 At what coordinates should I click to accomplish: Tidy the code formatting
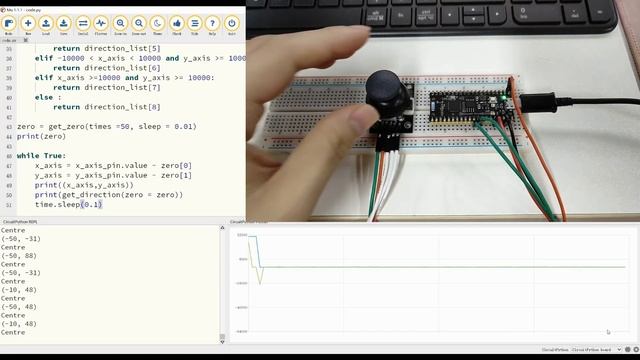click(195, 25)
